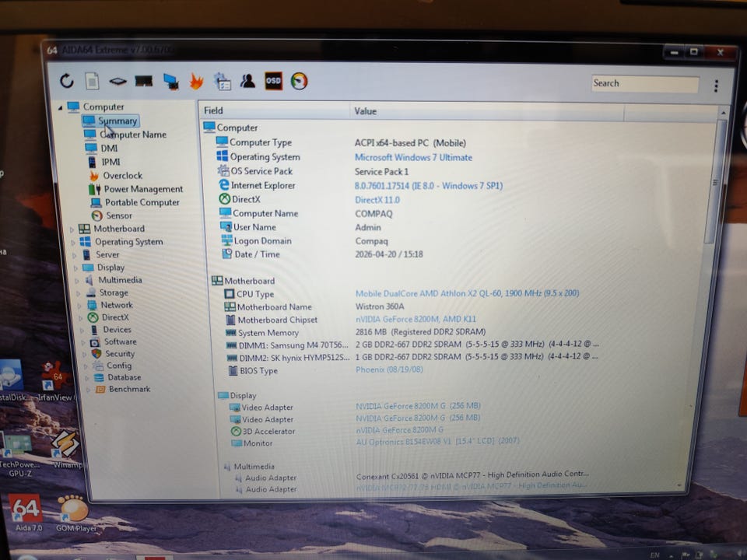Click the Internet Explorer row icon
This screenshot has width=747, height=560.
coord(223,185)
